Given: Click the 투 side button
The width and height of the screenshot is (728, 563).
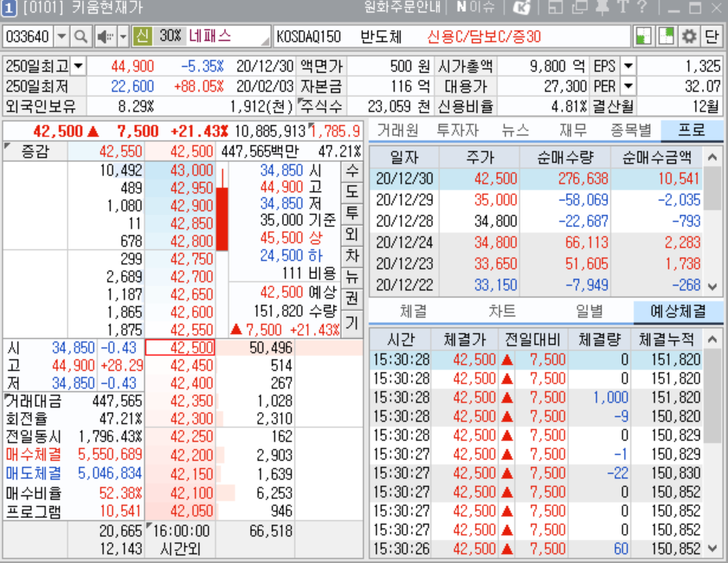Looking at the screenshot, I should coord(352,213).
